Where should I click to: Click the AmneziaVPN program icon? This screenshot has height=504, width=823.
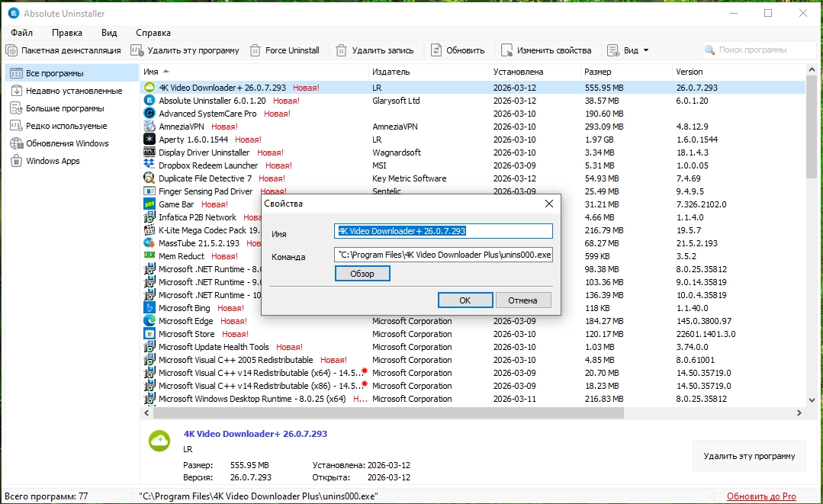149,127
